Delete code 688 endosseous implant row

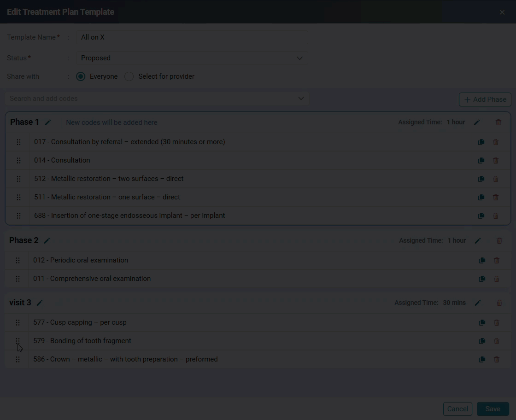point(496,216)
